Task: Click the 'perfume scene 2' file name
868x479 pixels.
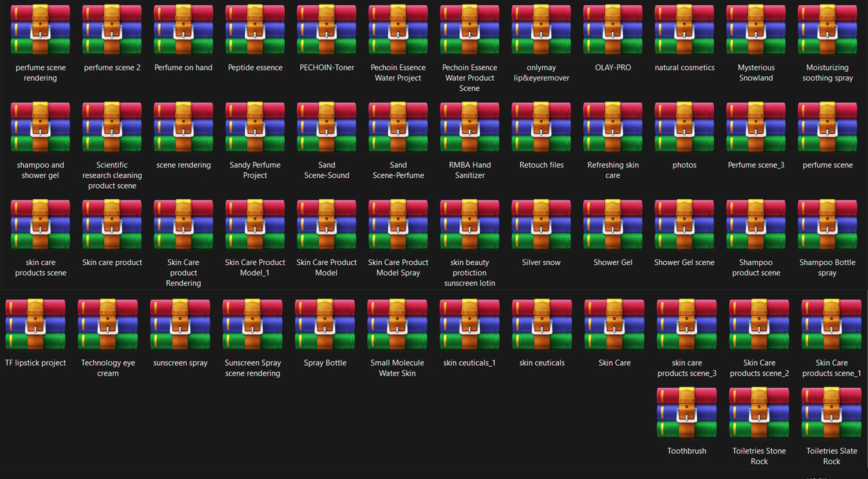Action: tap(112, 68)
